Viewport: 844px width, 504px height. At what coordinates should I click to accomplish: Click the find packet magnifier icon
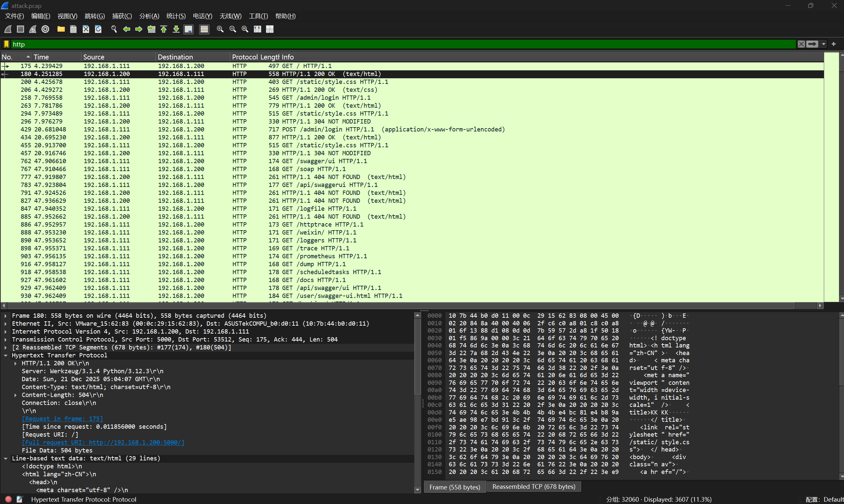[114, 29]
